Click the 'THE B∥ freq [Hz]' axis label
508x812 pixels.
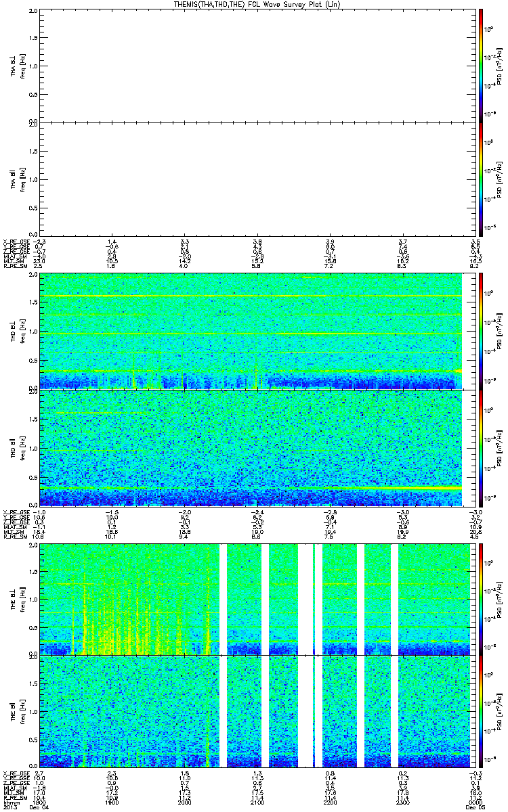(16, 711)
